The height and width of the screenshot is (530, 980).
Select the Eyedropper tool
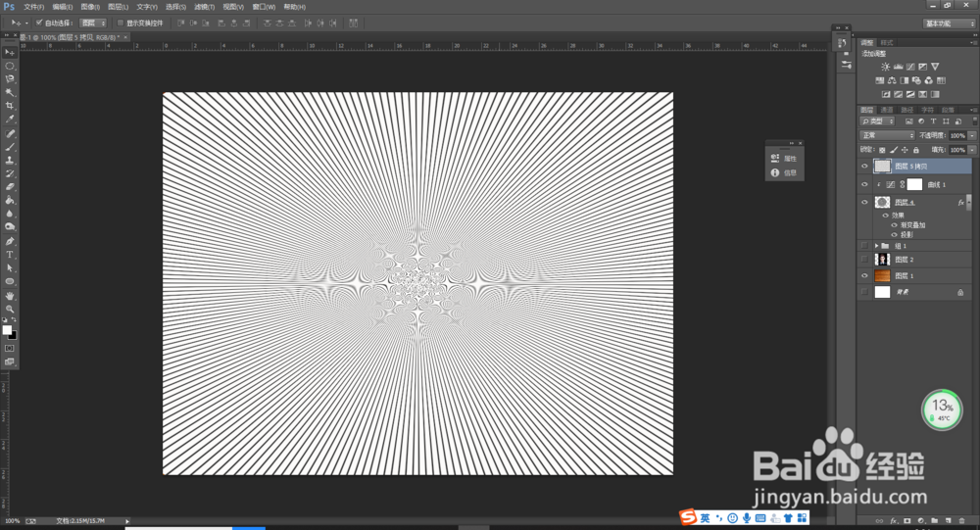[x=10, y=119]
